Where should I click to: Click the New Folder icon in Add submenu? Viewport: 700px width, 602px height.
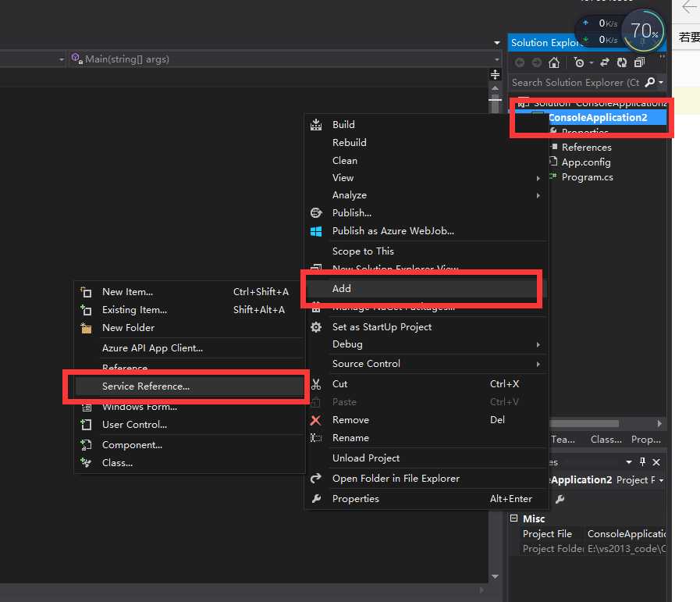pos(86,328)
